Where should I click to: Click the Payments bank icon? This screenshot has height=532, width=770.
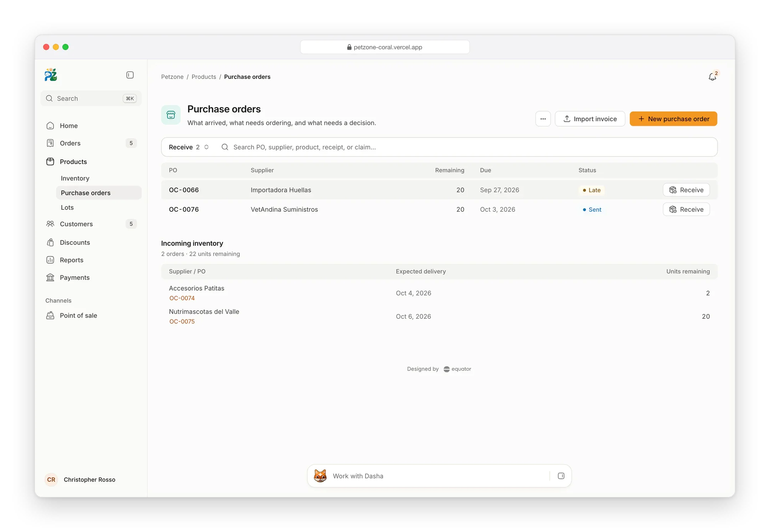[50, 278]
